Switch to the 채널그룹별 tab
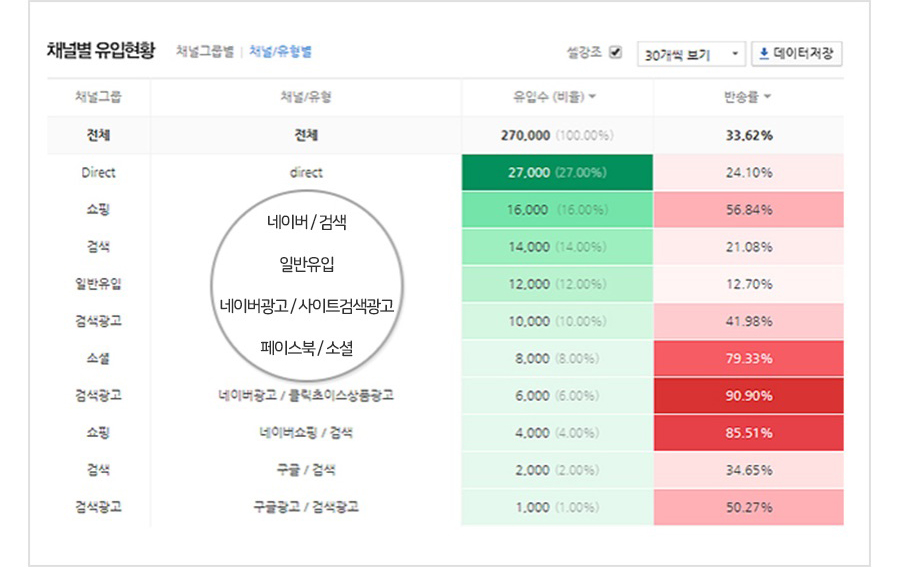This screenshot has height=567, width=899. (x=204, y=52)
